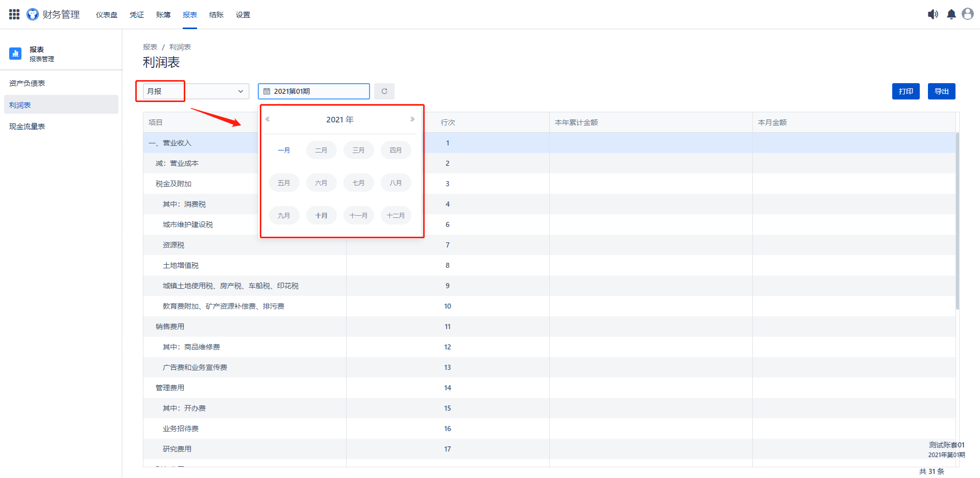Screen dimensions: 980x478
Task: Click the 测试账套01 account label
Action: 947,445
